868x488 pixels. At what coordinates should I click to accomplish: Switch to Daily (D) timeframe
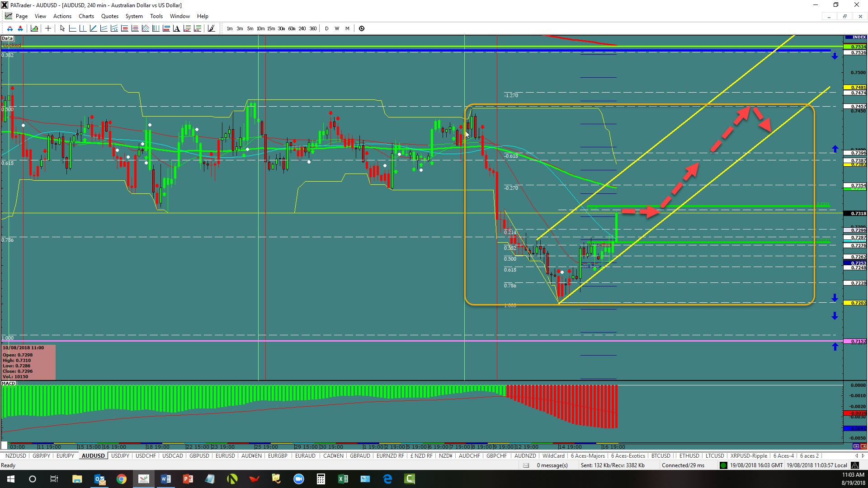click(x=326, y=28)
